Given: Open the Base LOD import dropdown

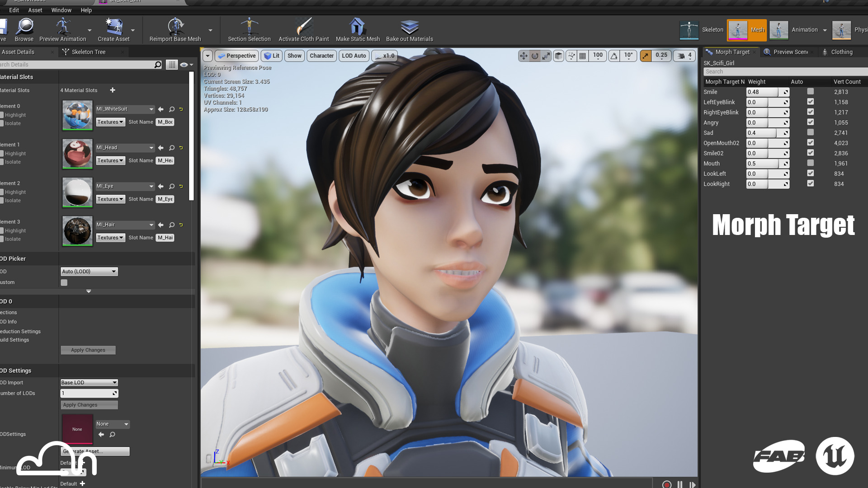Looking at the screenshot, I should tap(89, 383).
